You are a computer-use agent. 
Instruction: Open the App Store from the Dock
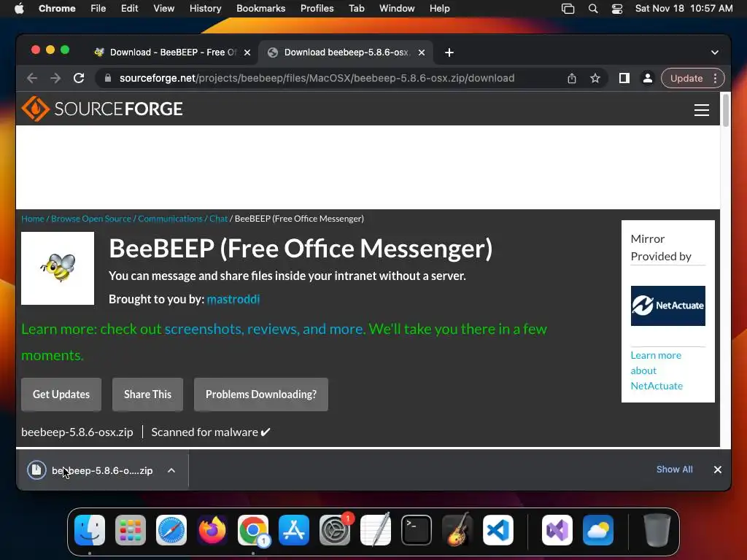click(x=294, y=530)
